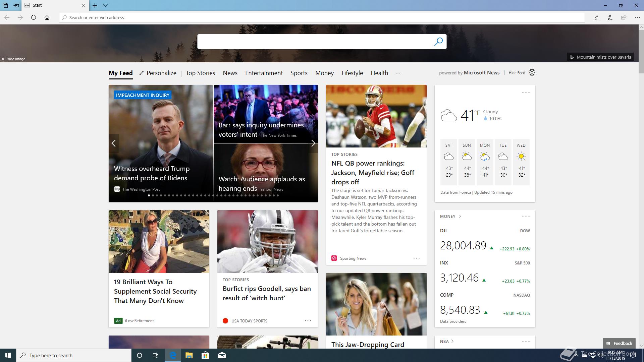
Task: Click the Personalize link
Action: click(x=158, y=73)
